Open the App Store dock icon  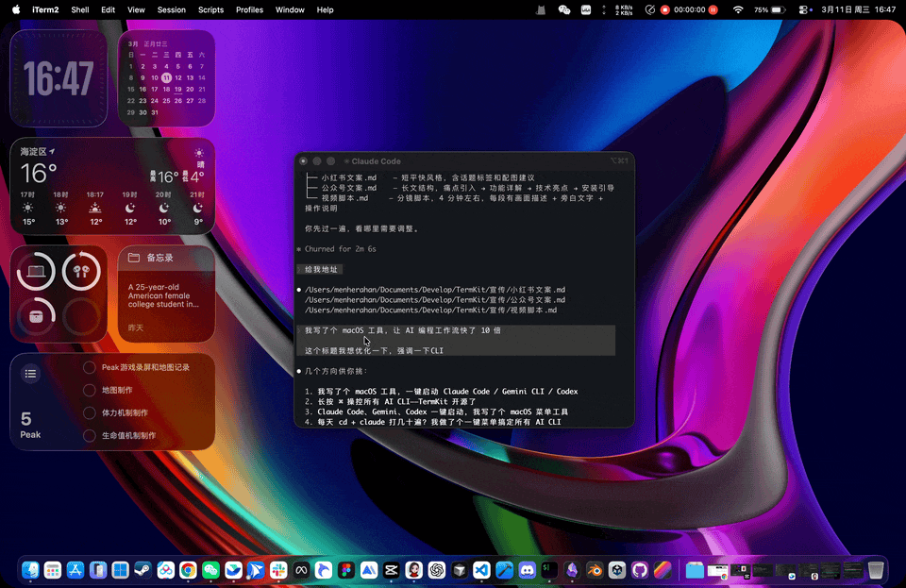(75, 571)
